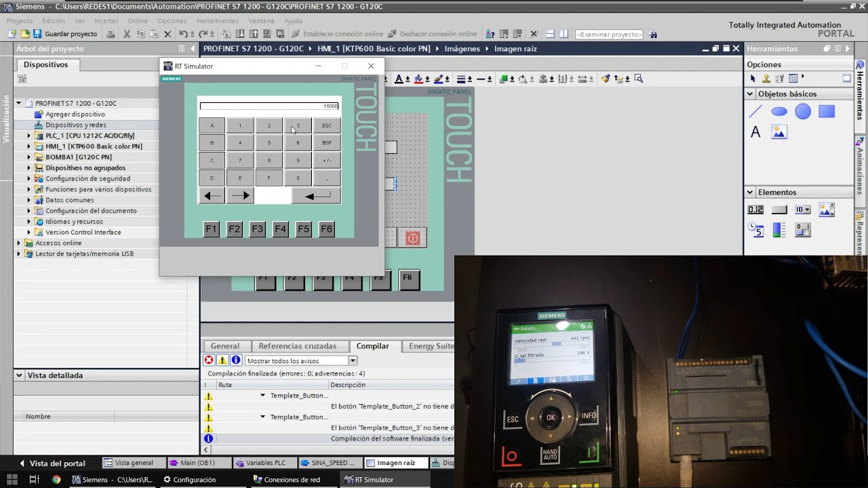The width and height of the screenshot is (868, 488).
Task: Click the print icon in main toolbar
Action: [x=111, y=34]
